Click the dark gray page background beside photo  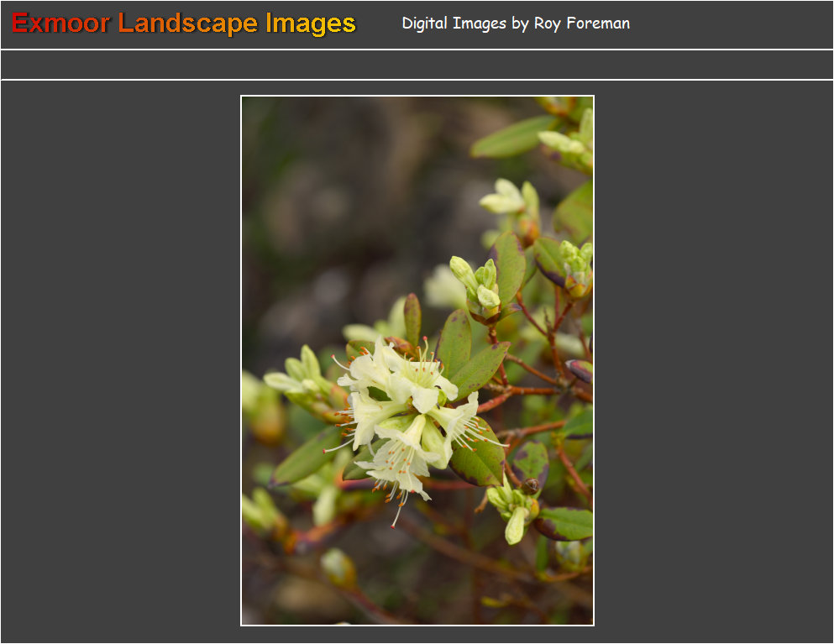click(118, 360)
